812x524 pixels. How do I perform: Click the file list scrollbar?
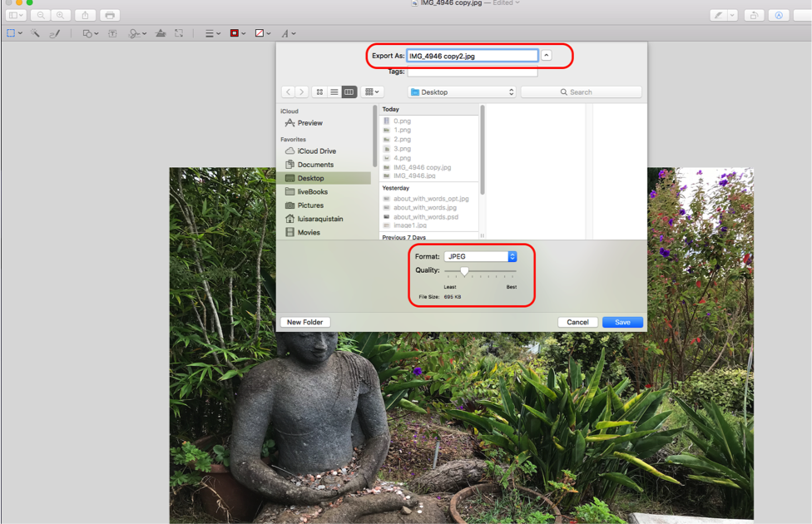(x=483, y=151)
